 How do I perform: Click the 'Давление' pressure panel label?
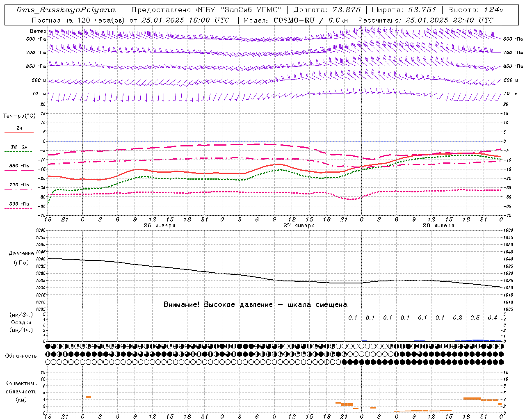[x=21, y=253]
